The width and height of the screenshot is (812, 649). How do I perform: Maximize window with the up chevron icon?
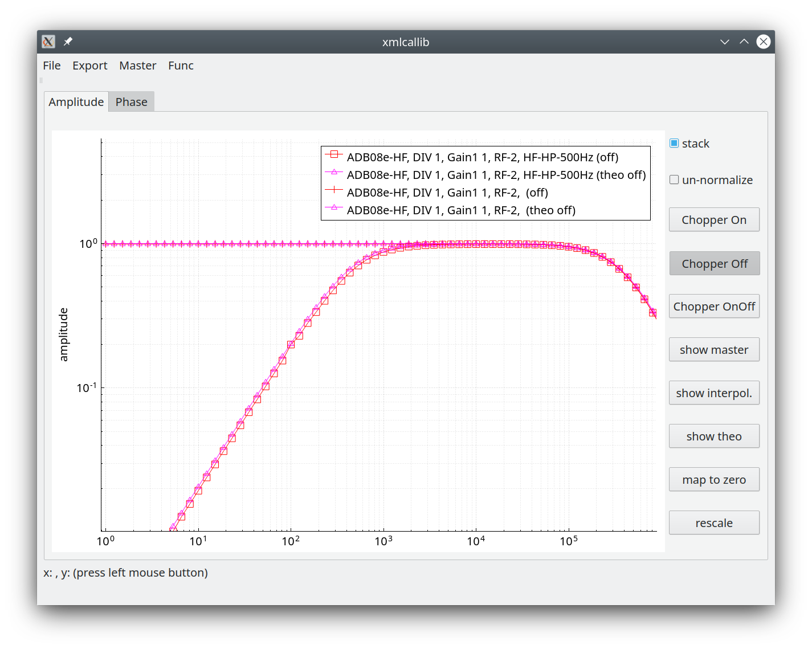(x=744, y=42)
